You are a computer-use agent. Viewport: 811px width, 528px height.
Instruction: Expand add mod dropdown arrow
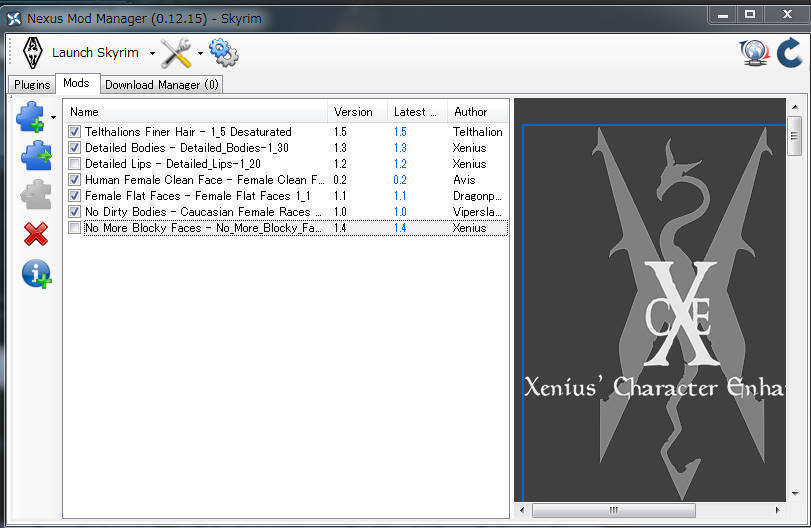coord(53,117)
